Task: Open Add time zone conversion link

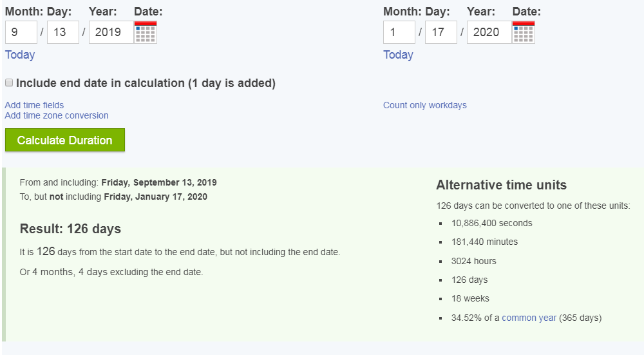Action: tap(57, 115)
